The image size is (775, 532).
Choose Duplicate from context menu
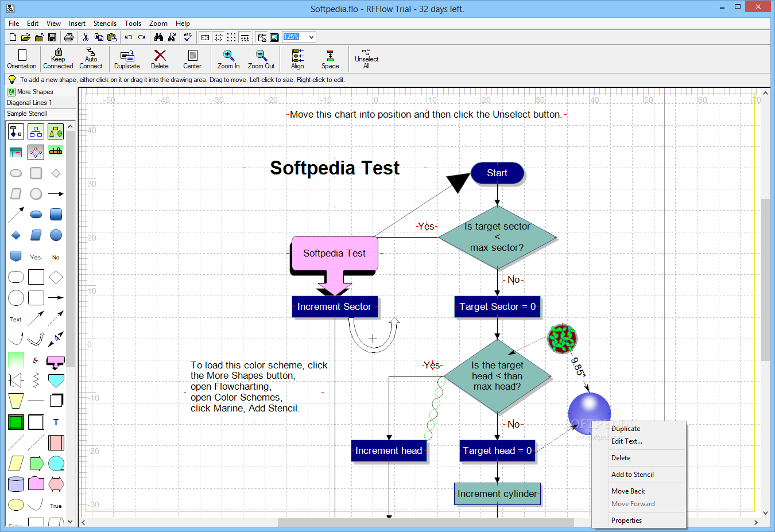coord(639,429)
